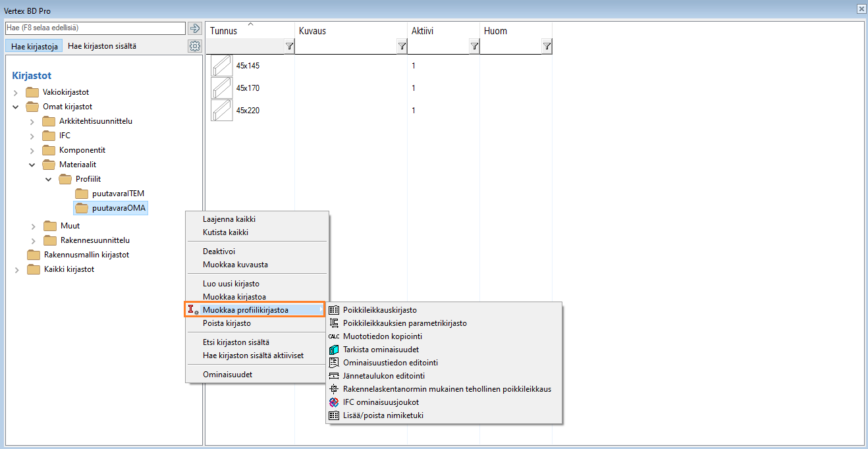Open search settings gear icon
The image size is (868, 449).
pyautogui.click(x=194, y=46)
